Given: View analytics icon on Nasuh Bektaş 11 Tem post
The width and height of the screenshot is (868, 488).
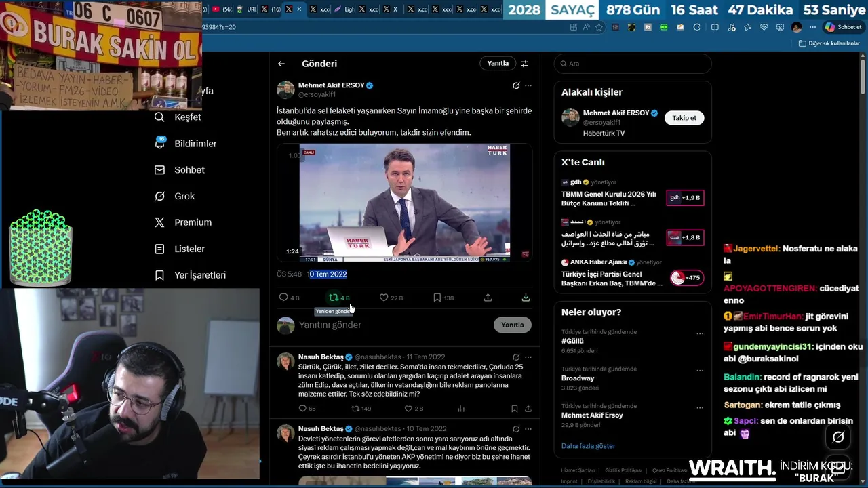Looking at the screenshot, I should tap(461, 409).
